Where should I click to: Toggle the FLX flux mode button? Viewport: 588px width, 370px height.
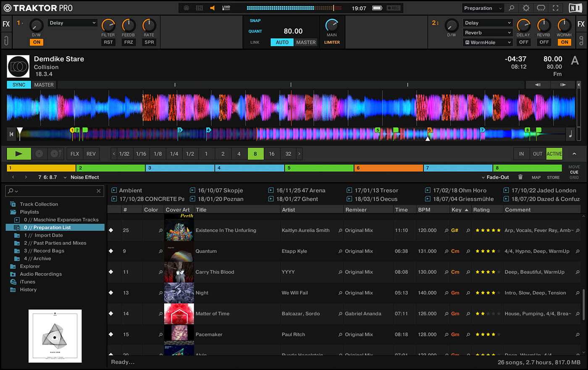[75, 154]
